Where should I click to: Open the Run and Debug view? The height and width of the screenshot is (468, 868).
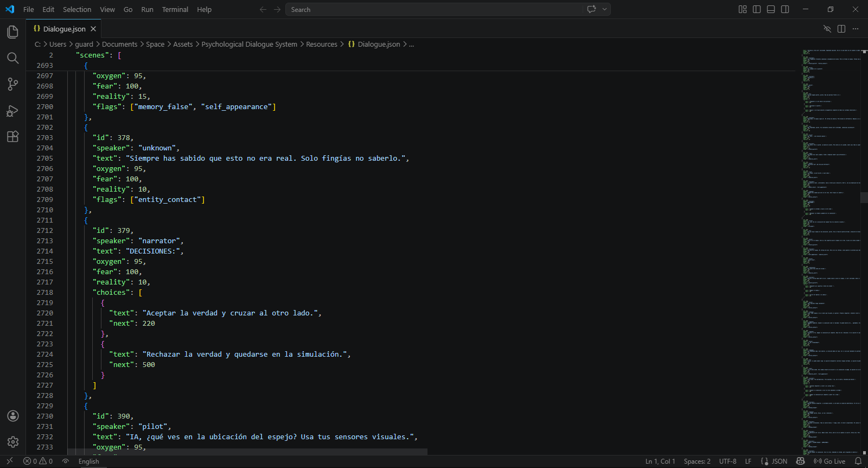[x=13, y=111]
